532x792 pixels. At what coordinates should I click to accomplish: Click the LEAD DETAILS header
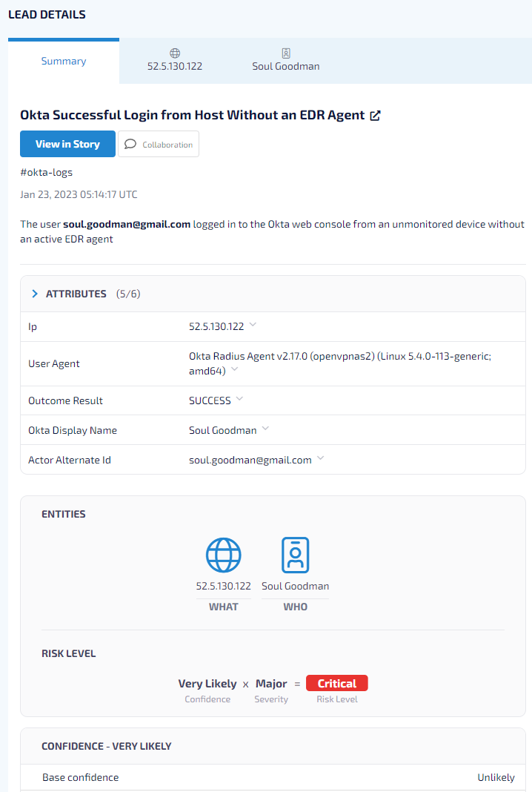pos(47,15)
